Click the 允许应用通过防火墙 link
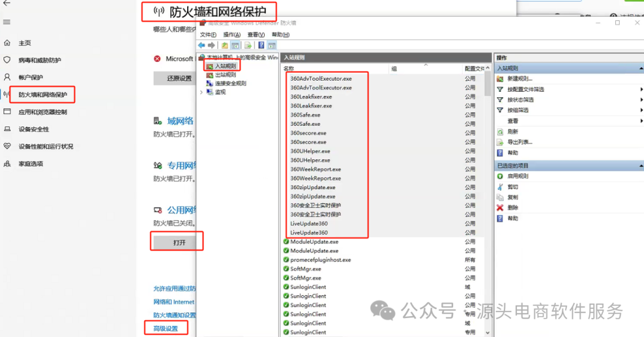The width and height of the screenshot is (644, 337). pyautogui.click(x=175, y=289)
